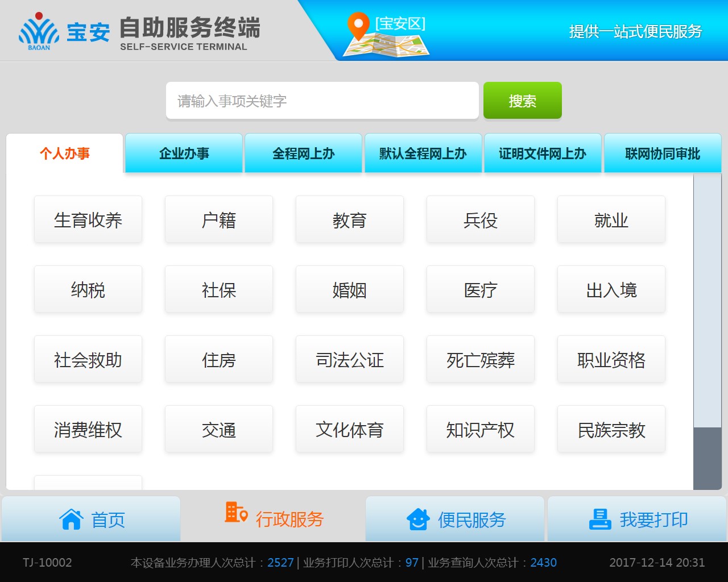Select the 社保 service button
Image resolution: width=728 pixels, height=582 pixels.
point(219,290)
